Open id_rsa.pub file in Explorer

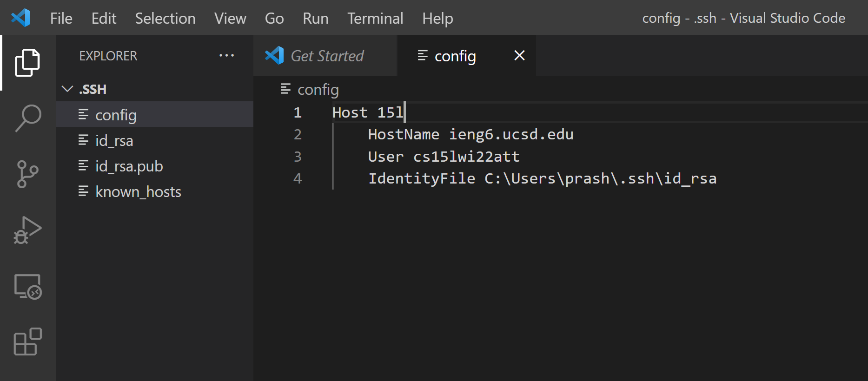click(154, 166)
